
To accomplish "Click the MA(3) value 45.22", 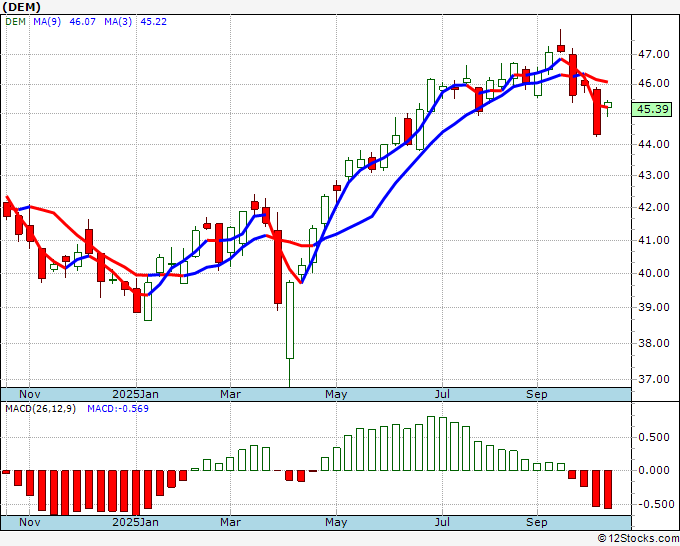I will coord(154,22).
